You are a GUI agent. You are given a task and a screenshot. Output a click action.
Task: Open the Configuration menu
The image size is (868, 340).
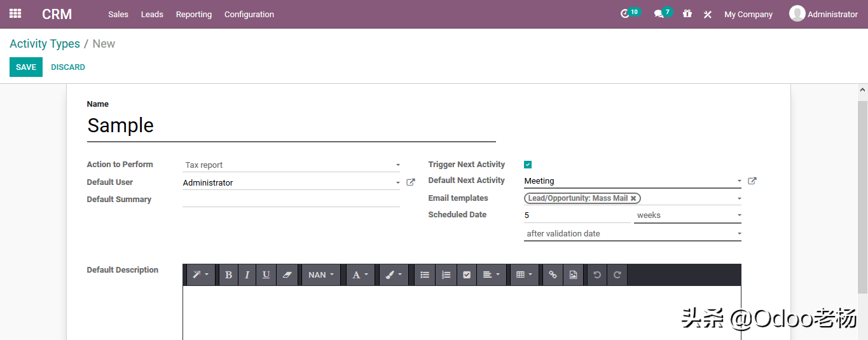[249, 14]
